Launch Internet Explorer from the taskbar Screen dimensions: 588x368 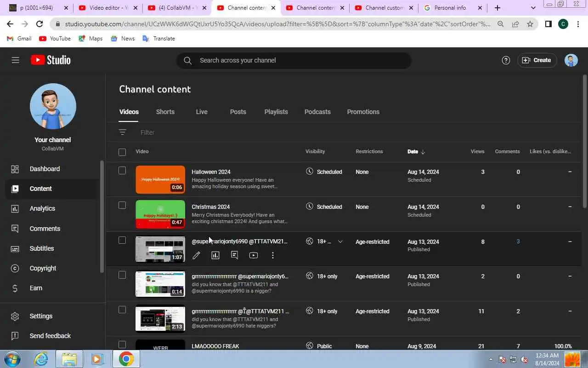pyautogui.click(x=41, y=359)
